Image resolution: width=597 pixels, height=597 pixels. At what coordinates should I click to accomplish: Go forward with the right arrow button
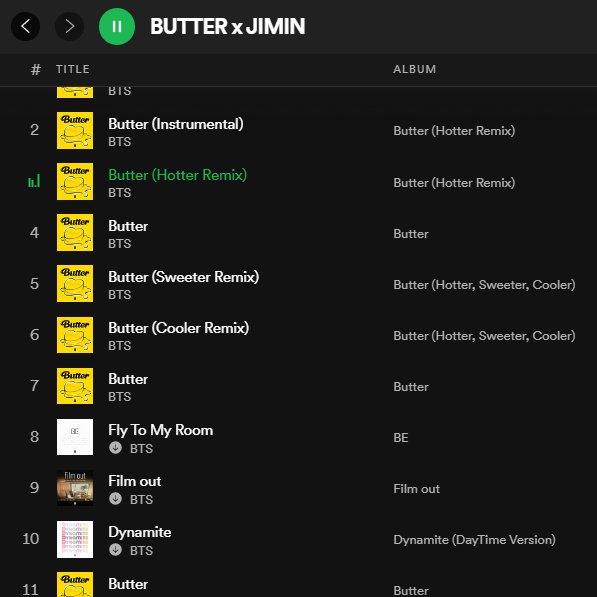69,26
